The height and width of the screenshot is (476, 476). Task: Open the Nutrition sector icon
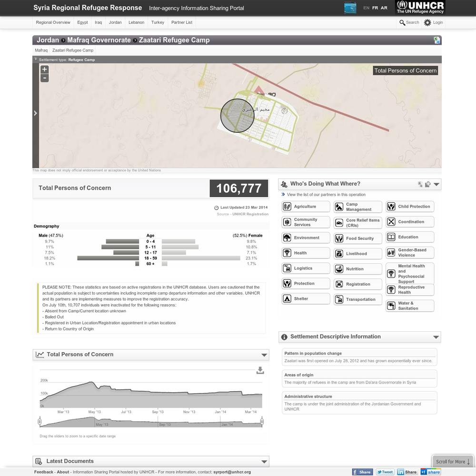tap(339, 269)
